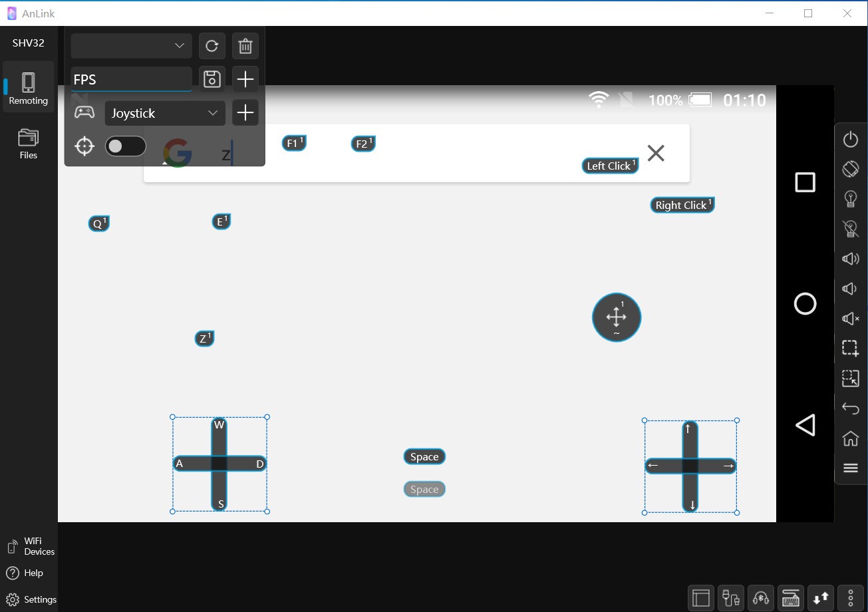Open the three-dot more options menu
The height and width of the screenshot is (612, 868).
click(x=851, y=598)
